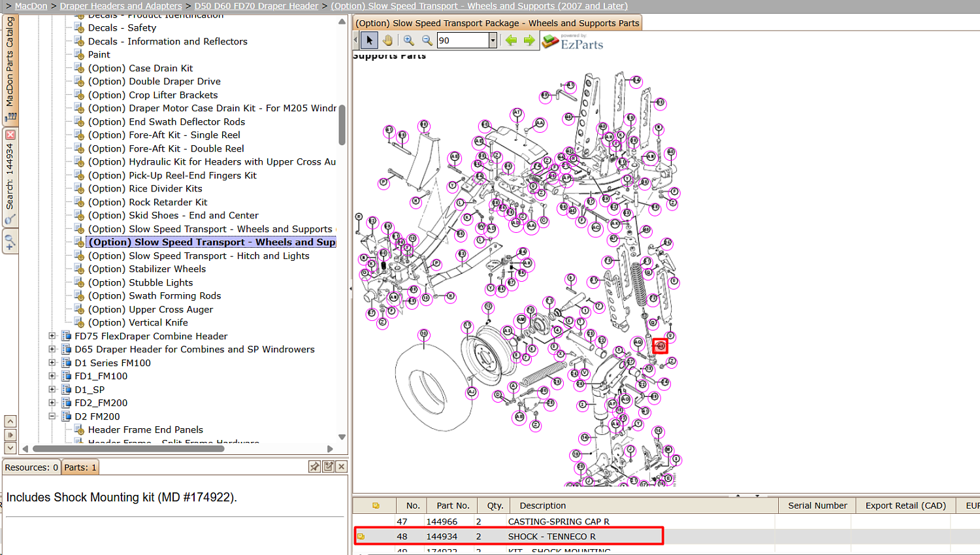This screenshot has height=555, width=980.
Task: Open (Option) Rock Retarder Kit
Action: pyautogui.click(x=148, y=202)
